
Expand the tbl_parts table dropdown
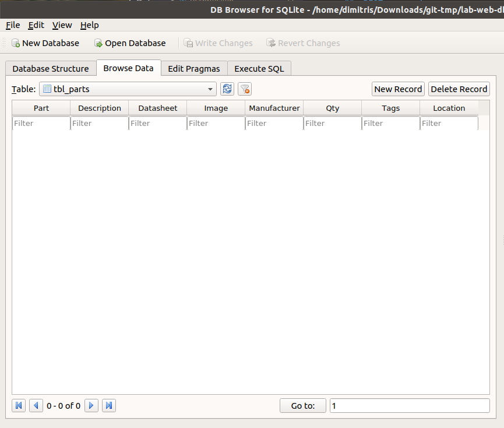[210, 89]
